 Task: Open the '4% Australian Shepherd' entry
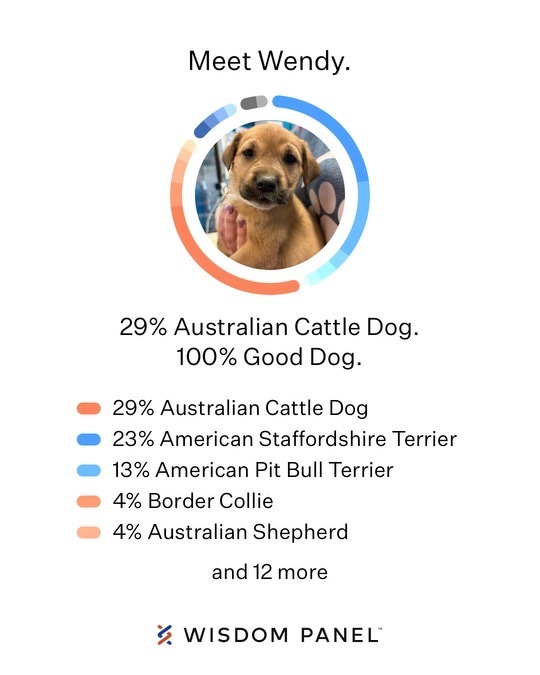(x=230, y=532)
